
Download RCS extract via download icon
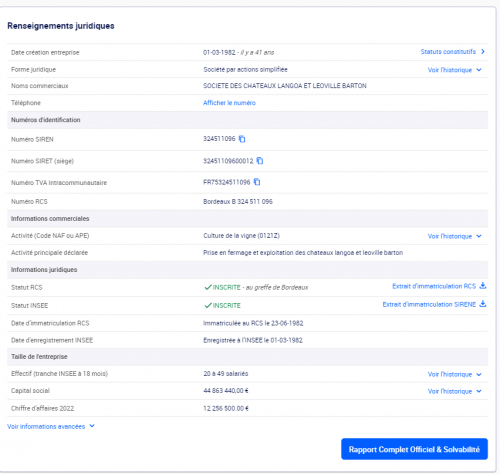[483, 286]
